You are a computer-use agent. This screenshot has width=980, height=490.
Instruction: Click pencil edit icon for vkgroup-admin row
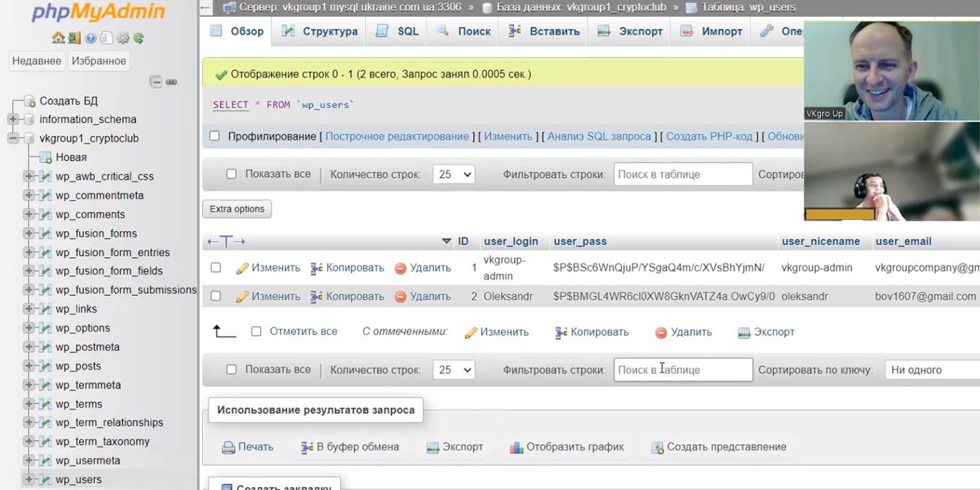pyautogui.click(x=243, y=268)
